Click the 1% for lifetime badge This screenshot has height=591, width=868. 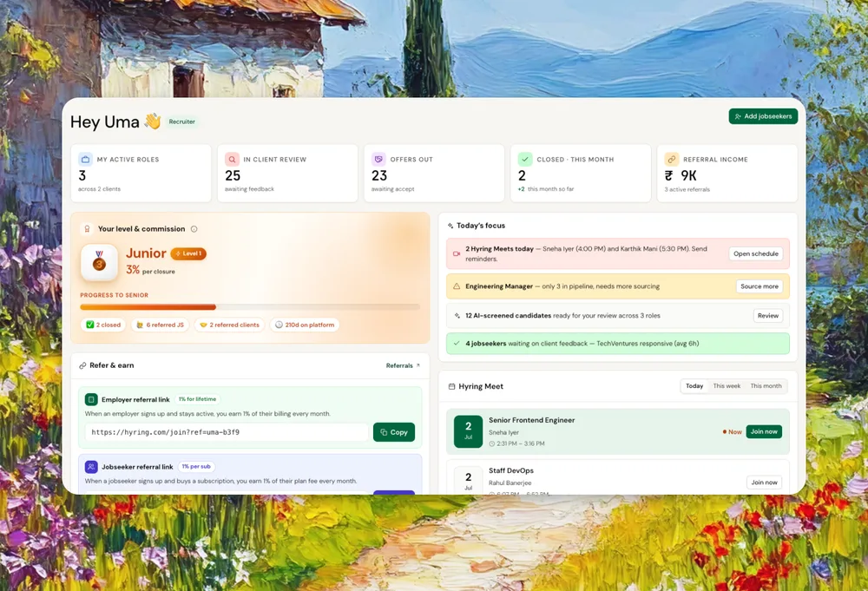(x=198, y=399)
